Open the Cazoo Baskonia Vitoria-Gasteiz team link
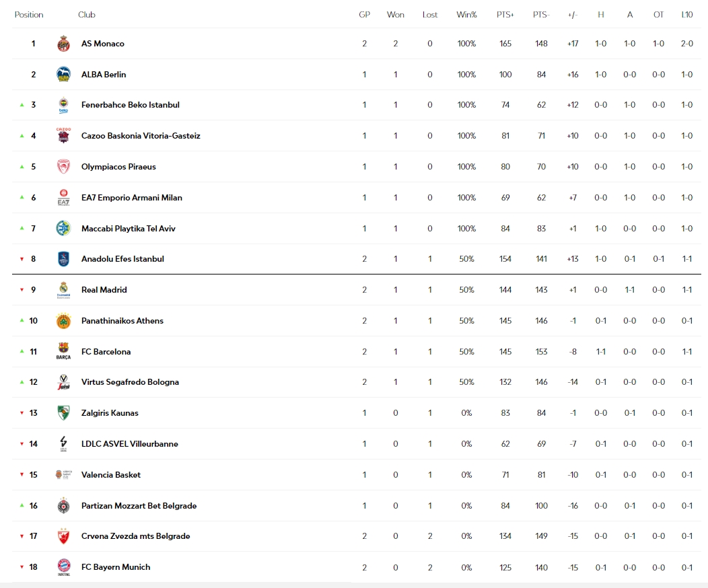Viewport: 708px width, 588px height. coord(141,136)
